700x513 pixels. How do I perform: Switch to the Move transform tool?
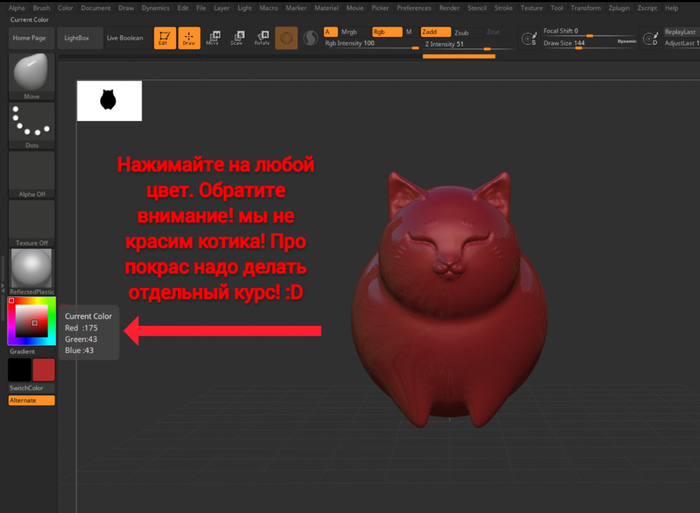213,38
